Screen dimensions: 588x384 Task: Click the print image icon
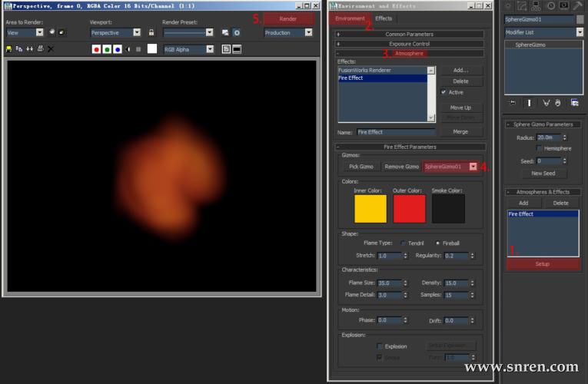[40, 49]
